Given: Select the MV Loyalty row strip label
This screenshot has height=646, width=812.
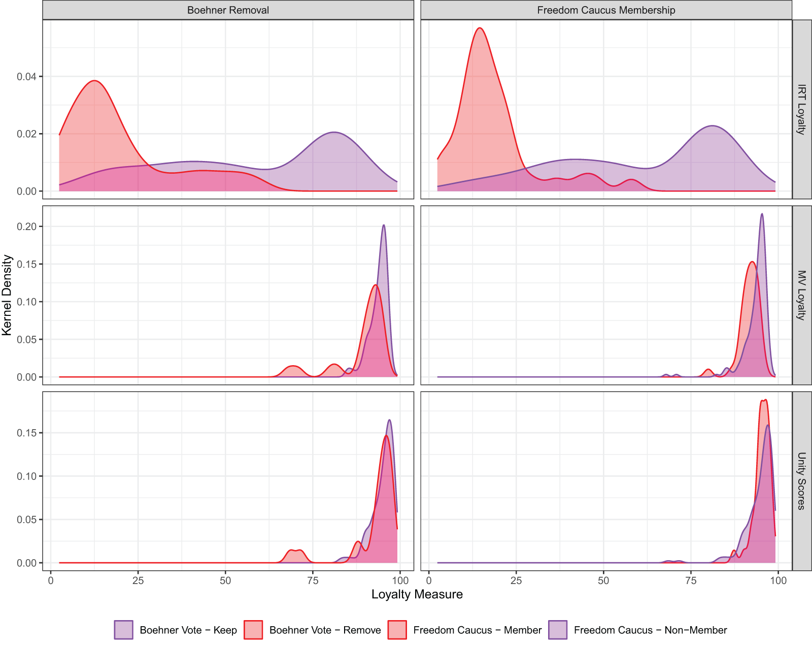Looking at the screenshot, I should (801, 295).
